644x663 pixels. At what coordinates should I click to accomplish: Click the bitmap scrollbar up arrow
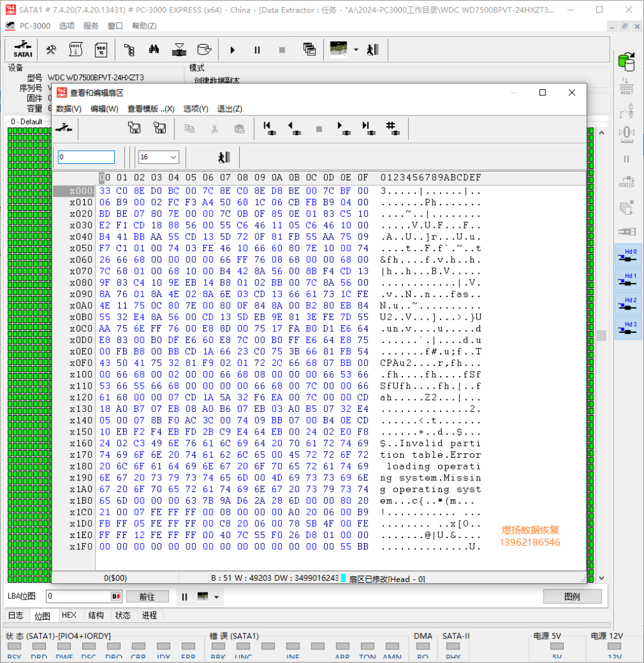coord(602,133)
